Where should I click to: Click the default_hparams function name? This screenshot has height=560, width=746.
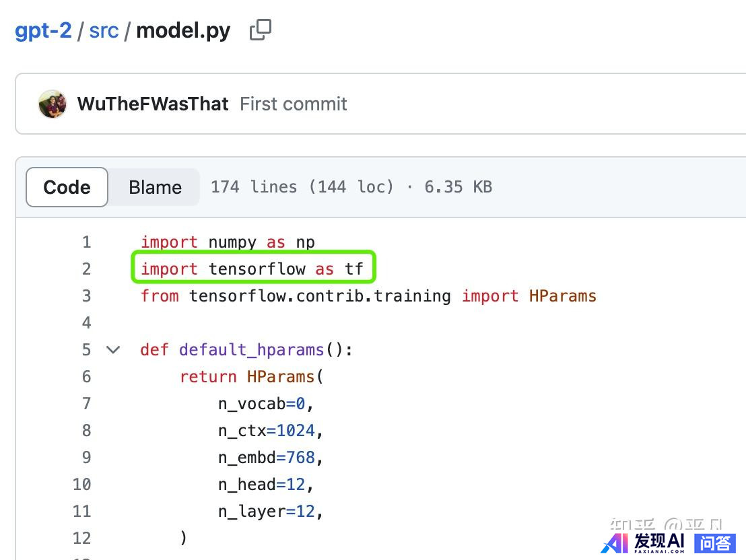click(x=252, y=350)
